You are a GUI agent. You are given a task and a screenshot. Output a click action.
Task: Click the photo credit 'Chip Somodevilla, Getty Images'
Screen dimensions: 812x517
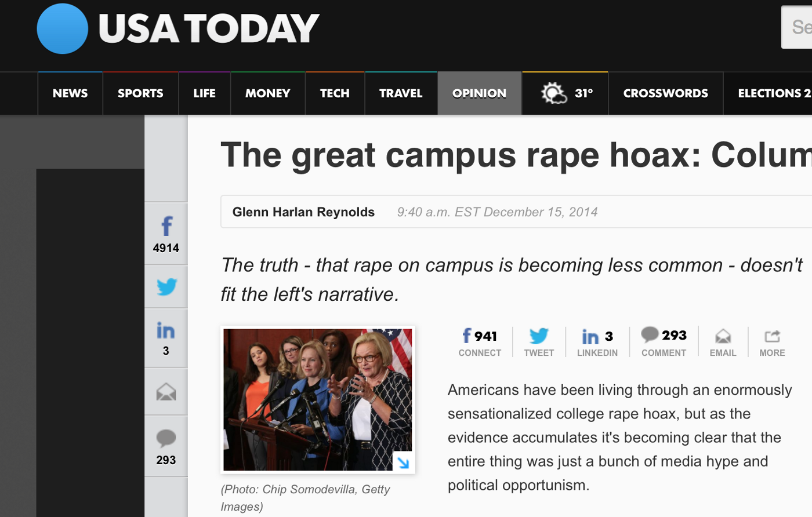[305, 498]
